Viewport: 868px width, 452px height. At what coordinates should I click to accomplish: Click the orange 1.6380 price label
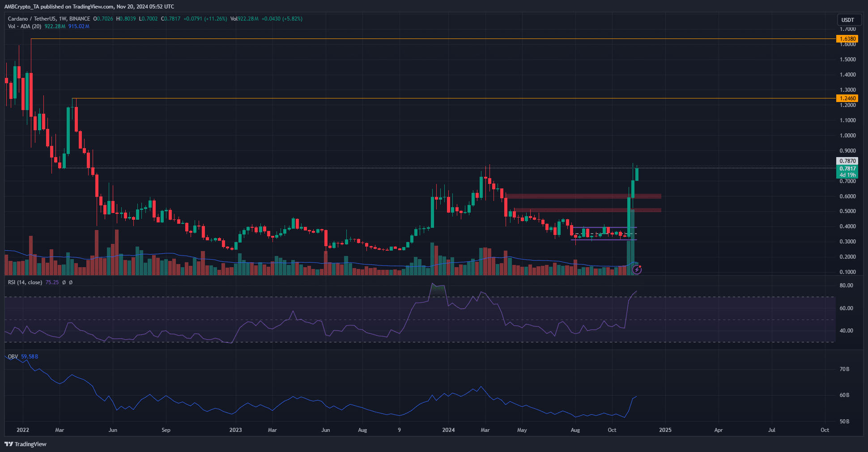pos(847,39)
